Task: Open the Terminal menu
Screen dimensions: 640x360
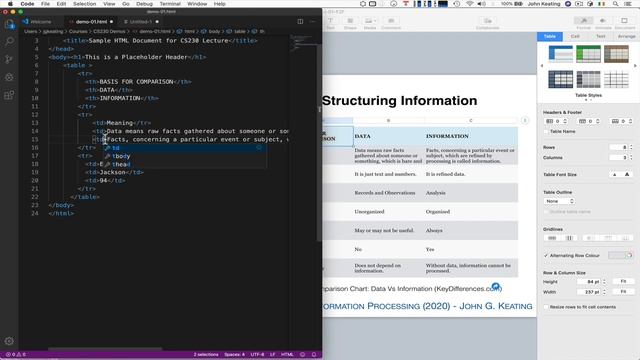Action: coord(170,4)
